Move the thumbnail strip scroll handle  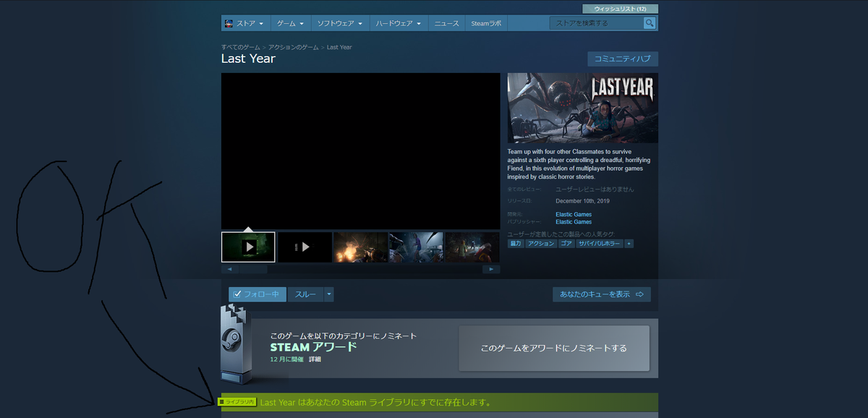click(x=254, y=269)
